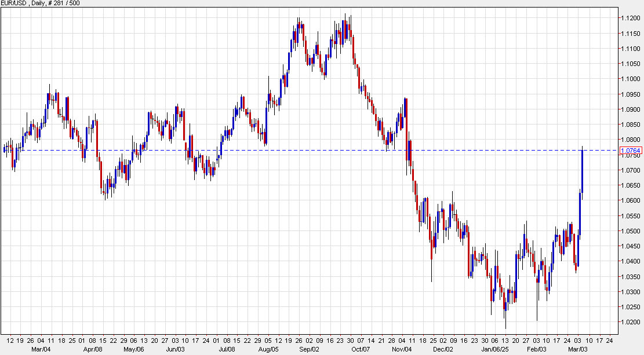Select the 1.0250 price level label

pyautogui.click(x=631, y=307)
